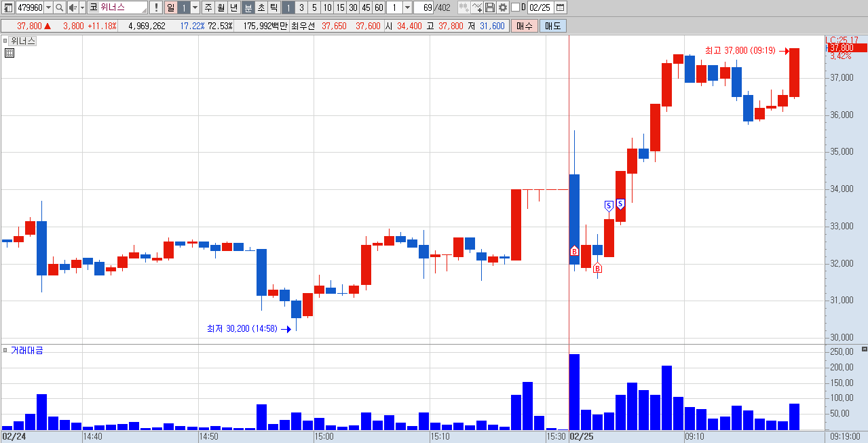Select the 초 second period toggle
Viewport: 868px width, 443px height.
tap(261, 7)
